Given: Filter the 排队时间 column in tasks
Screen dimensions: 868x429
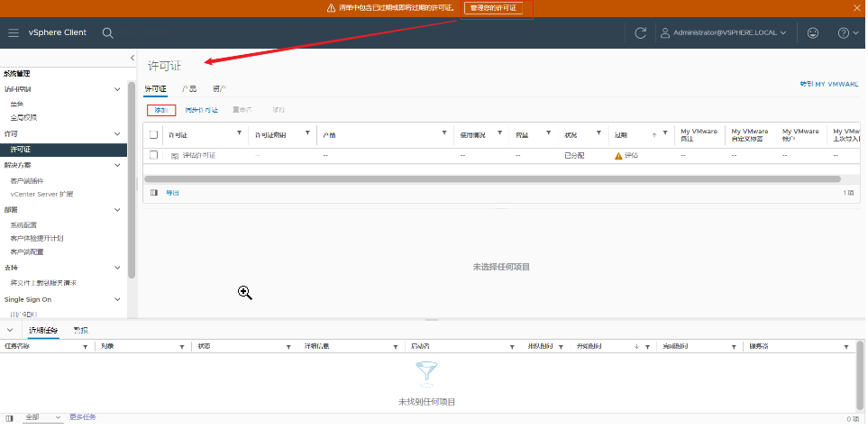Looking at the screenshot, I should pos(561,346).
